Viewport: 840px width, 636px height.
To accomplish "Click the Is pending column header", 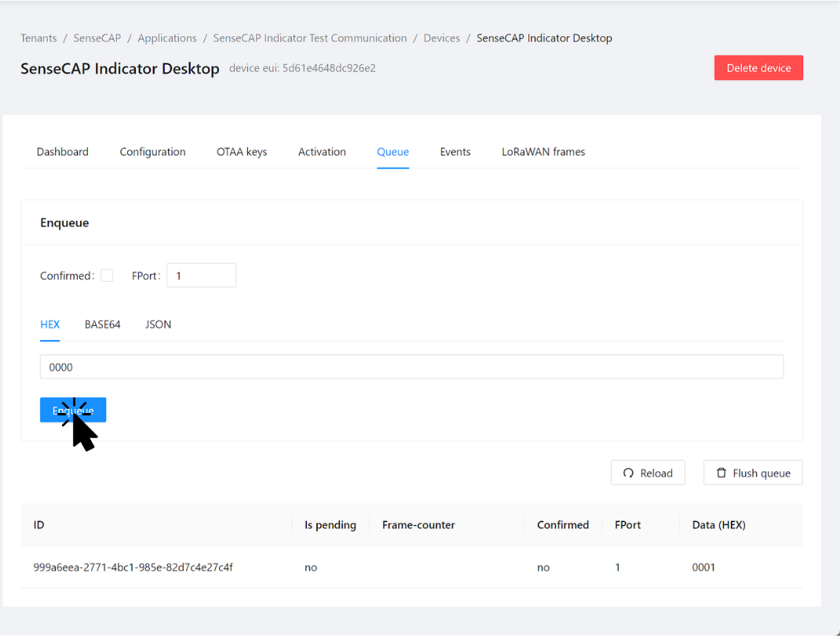I will 331,525.
